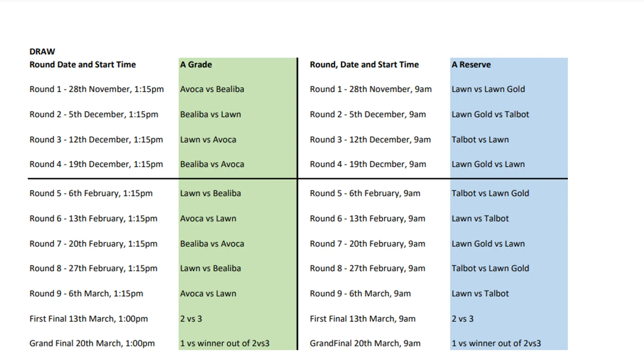Select the Lawn vs Lawn Gold fixture

pyautogui.click(x=488, y=89)
